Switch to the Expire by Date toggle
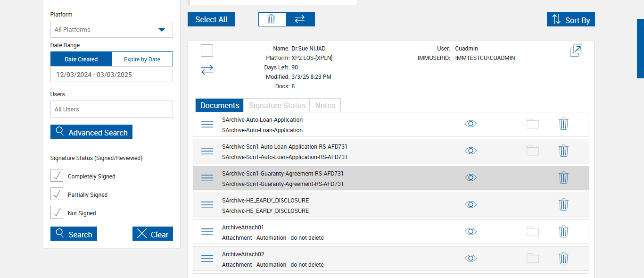This screenshot has width=644, height=278. [x=142, y=59]
